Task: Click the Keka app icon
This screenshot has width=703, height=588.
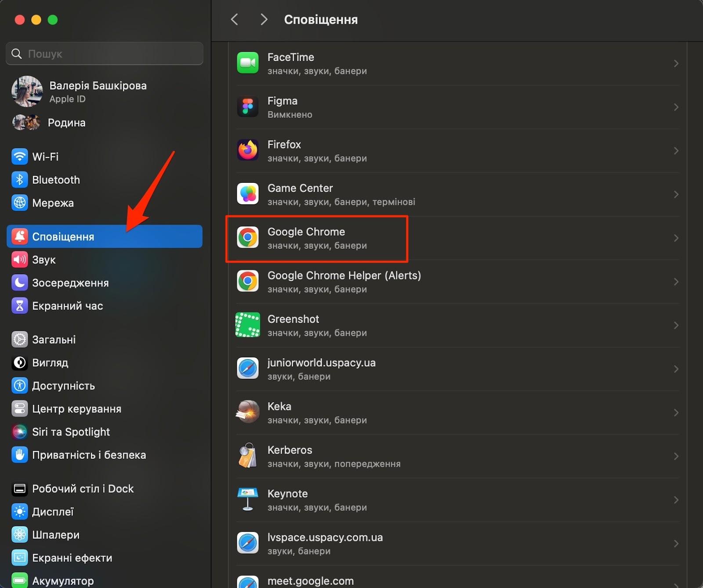Action: pos(248,412)
